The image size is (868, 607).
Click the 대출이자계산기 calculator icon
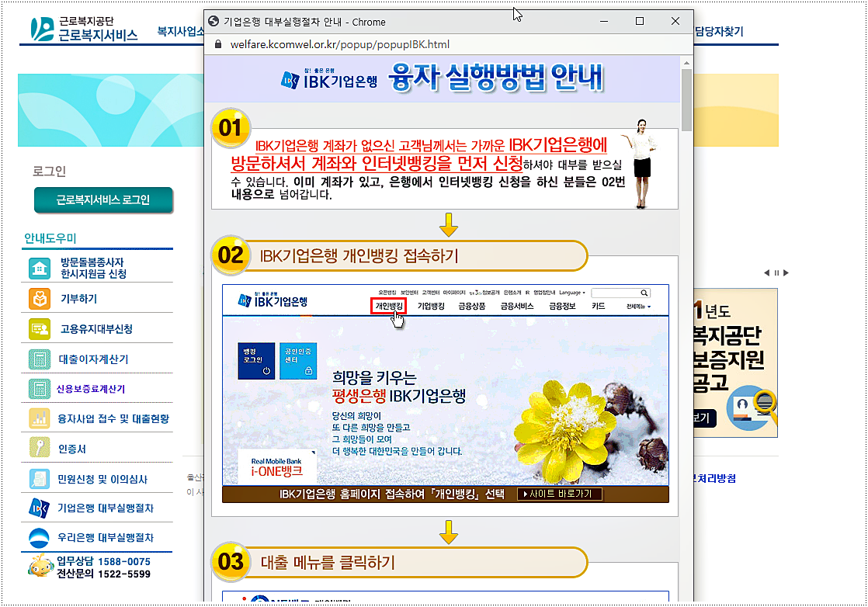[40, 359]
